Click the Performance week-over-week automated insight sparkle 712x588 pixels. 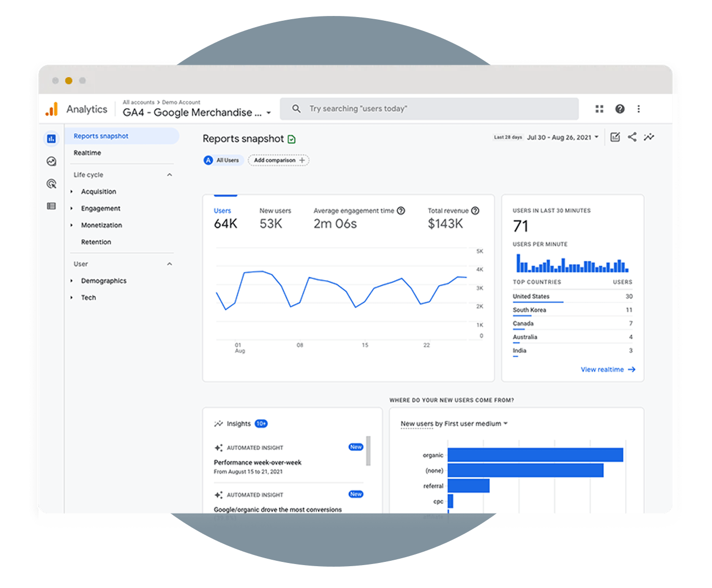pyautogui.click(x=219, y=448)
